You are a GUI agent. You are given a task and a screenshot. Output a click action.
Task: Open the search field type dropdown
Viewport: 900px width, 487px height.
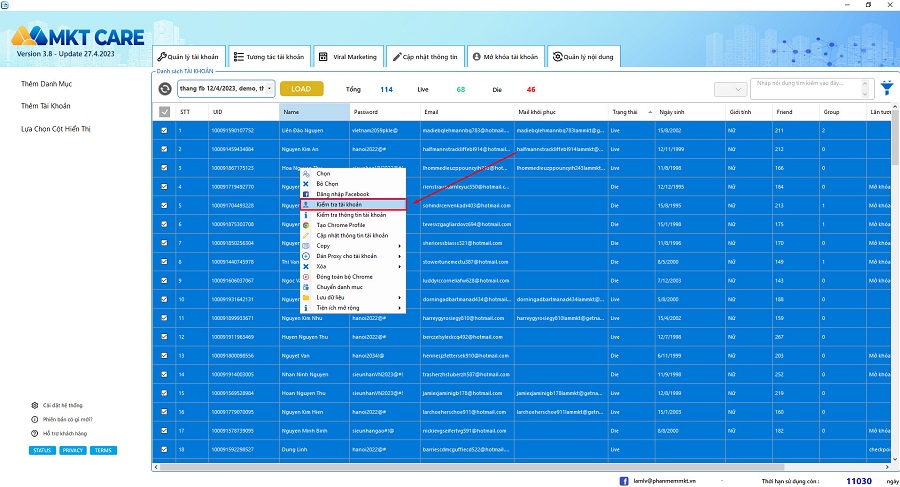click(728, 89)
